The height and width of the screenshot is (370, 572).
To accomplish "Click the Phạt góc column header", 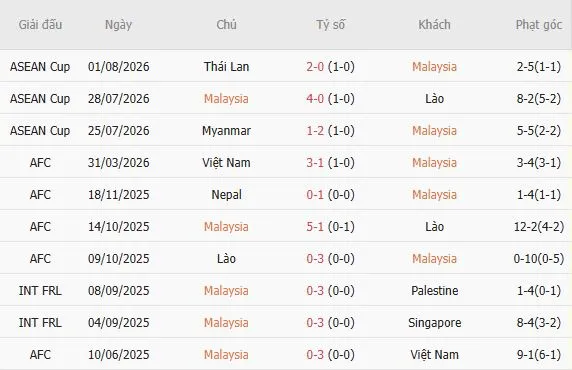I will tap(539, 24).
